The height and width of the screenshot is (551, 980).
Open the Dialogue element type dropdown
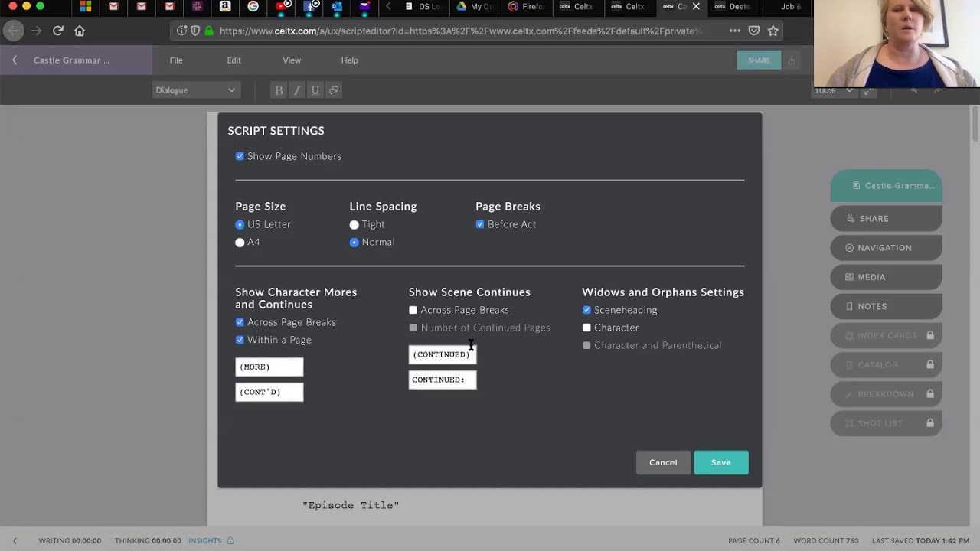[x=195, y=90]
